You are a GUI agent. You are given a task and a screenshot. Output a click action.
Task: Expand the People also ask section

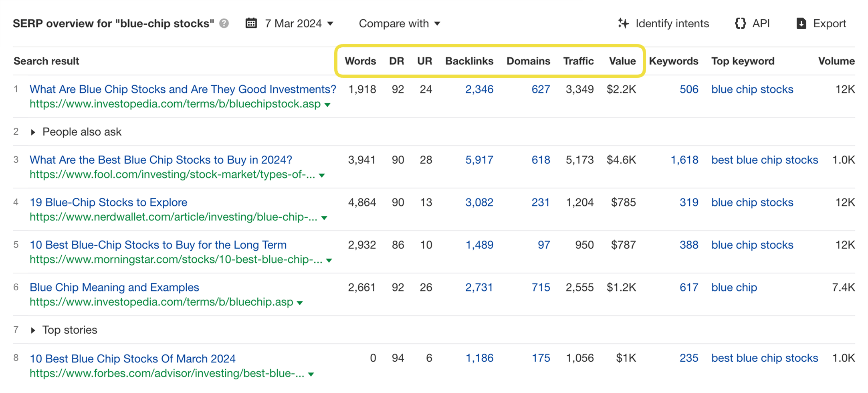click(x=33, y=132)
